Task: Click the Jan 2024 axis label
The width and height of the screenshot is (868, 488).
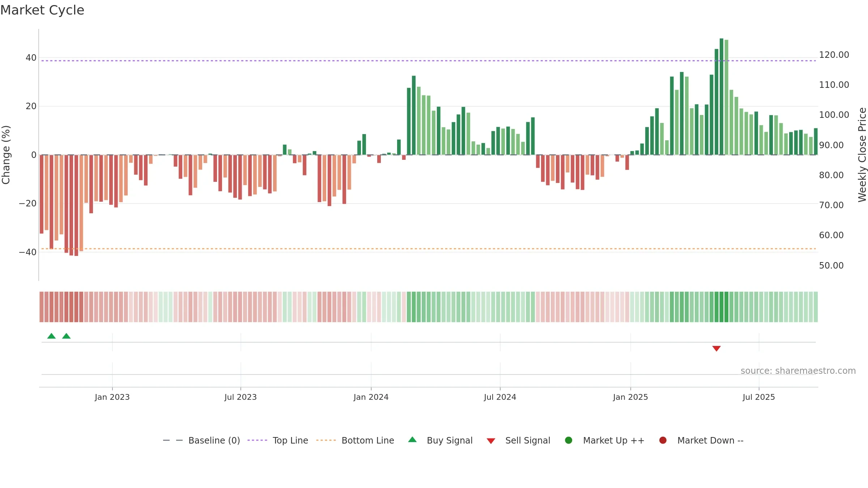Action: pos(371,397)
